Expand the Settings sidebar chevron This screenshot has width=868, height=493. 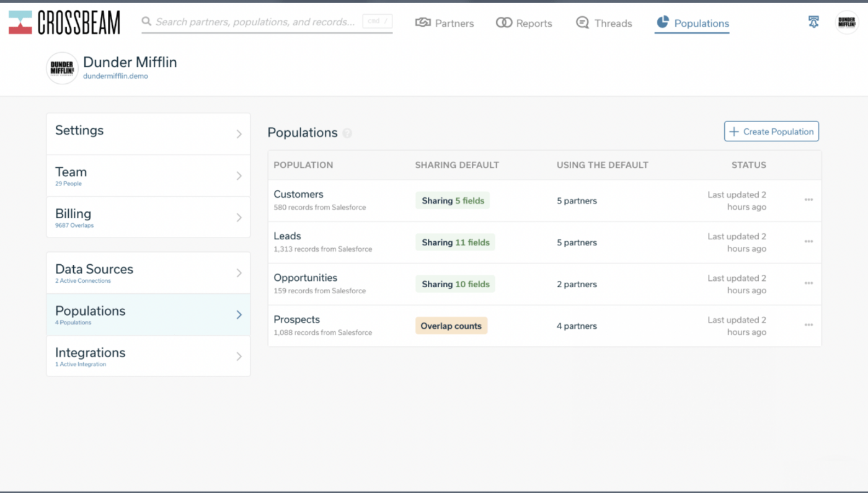[239, 134]
